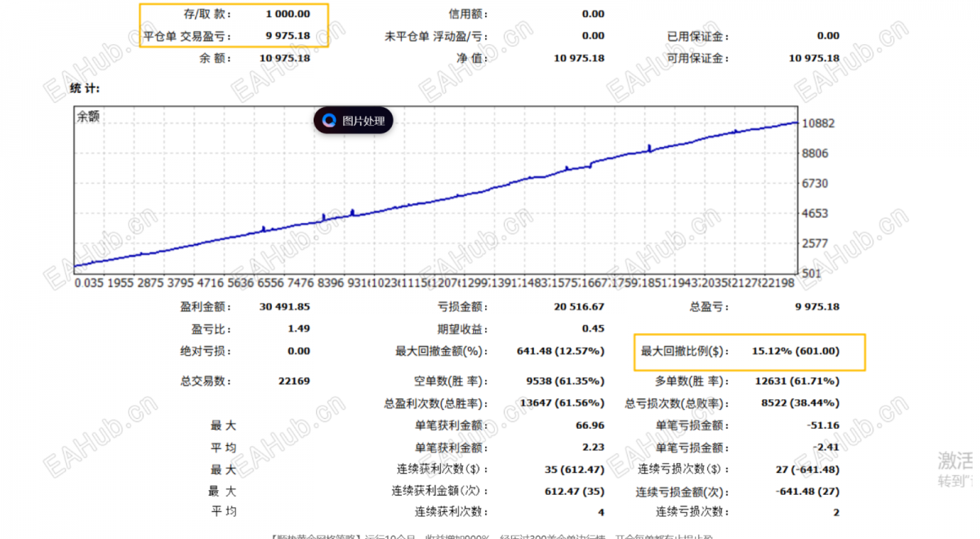Click the 余 额 label in header rows
The width and height of the screenshot is (980, 539).
(x=216, y=58)
